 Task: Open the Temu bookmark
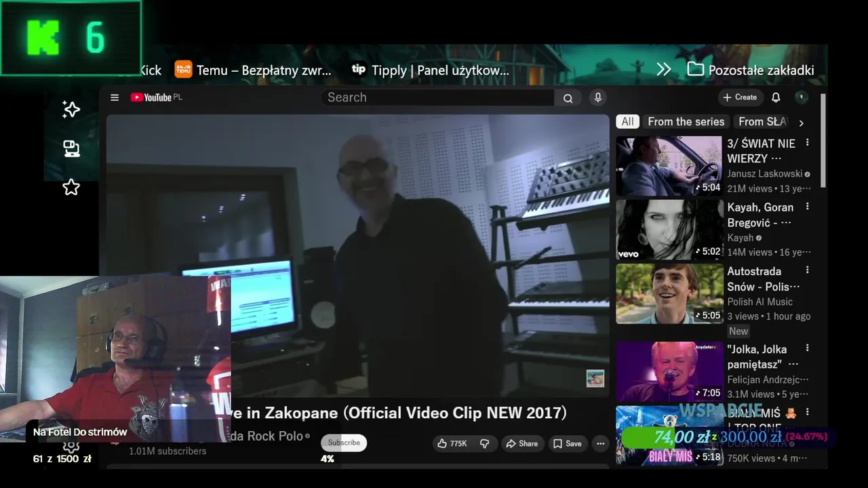pyautogui.click(x=253, y=70)
